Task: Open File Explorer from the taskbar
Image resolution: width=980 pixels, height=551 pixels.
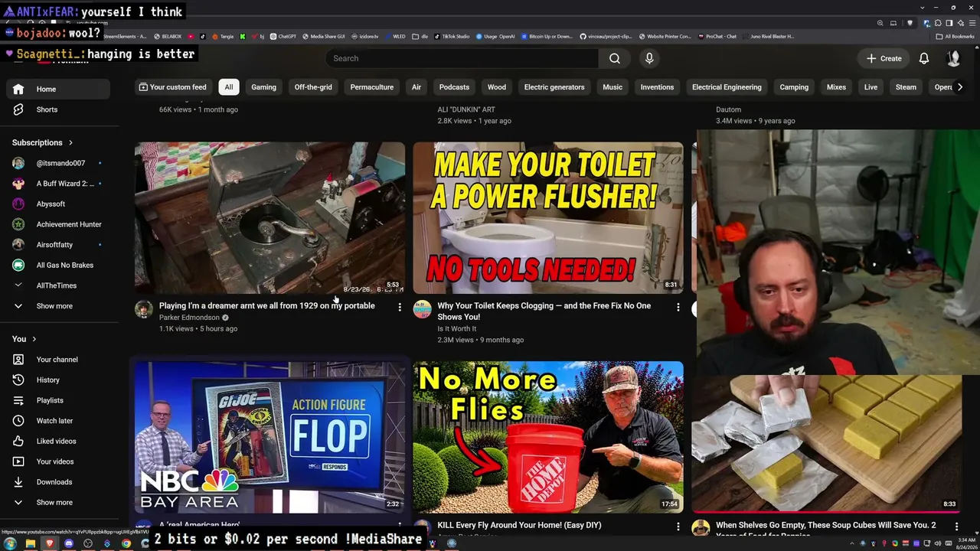Action: [x=30, y=543]
